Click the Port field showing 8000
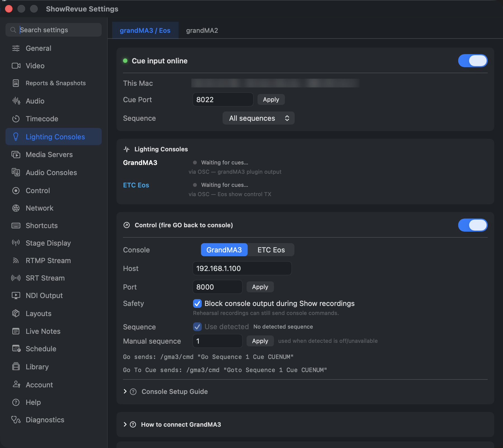 [217, 287]
